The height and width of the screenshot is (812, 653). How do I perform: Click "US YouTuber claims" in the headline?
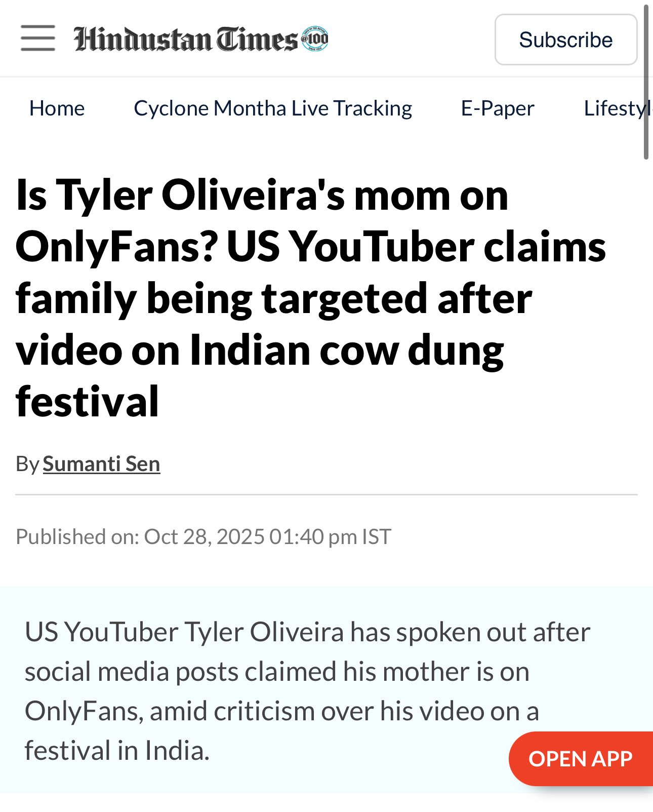(416, 247)
